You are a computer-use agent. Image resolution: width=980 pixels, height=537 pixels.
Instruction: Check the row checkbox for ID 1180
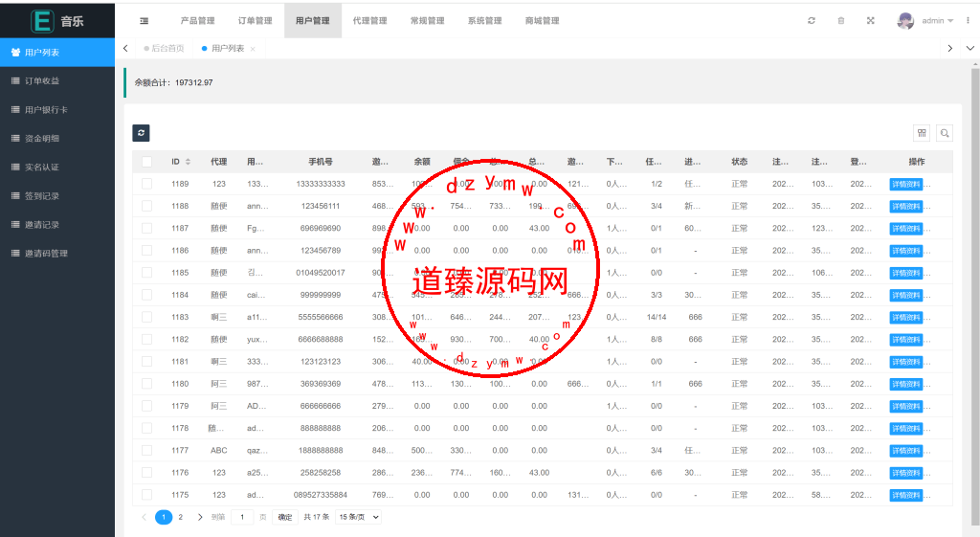(146, 384)
